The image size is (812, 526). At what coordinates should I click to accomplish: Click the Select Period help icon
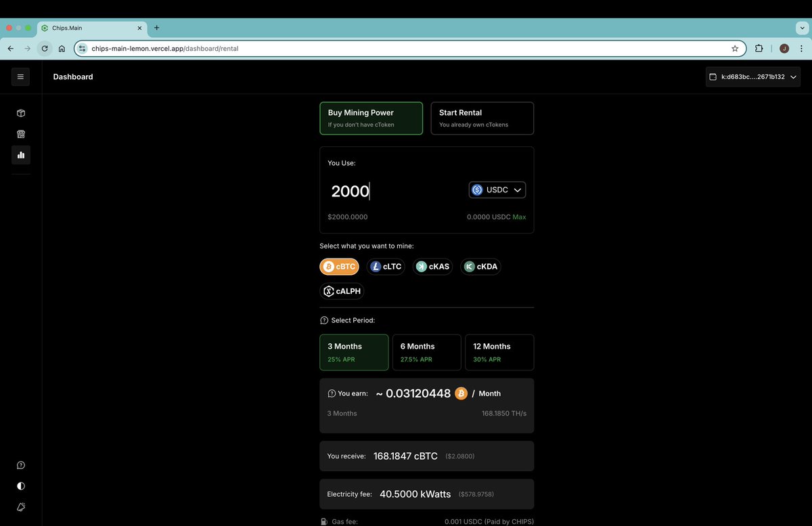pos(324,320)
